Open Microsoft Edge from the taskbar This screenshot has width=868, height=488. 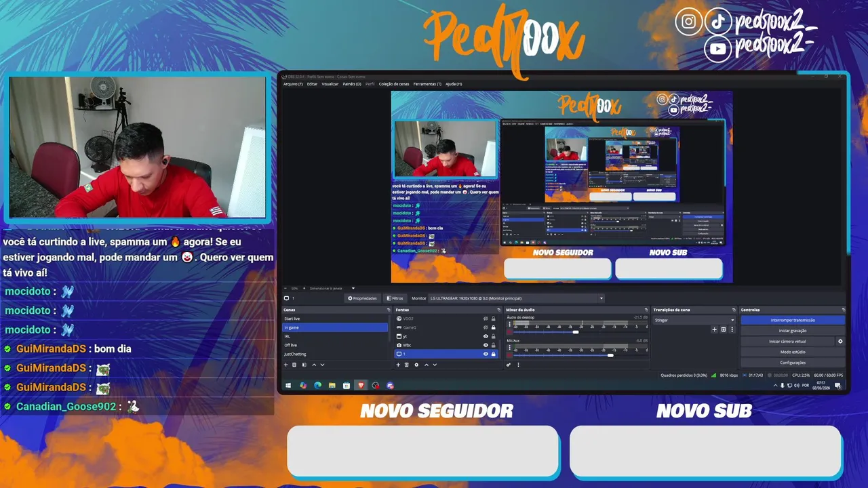click(x=317, y=386)
